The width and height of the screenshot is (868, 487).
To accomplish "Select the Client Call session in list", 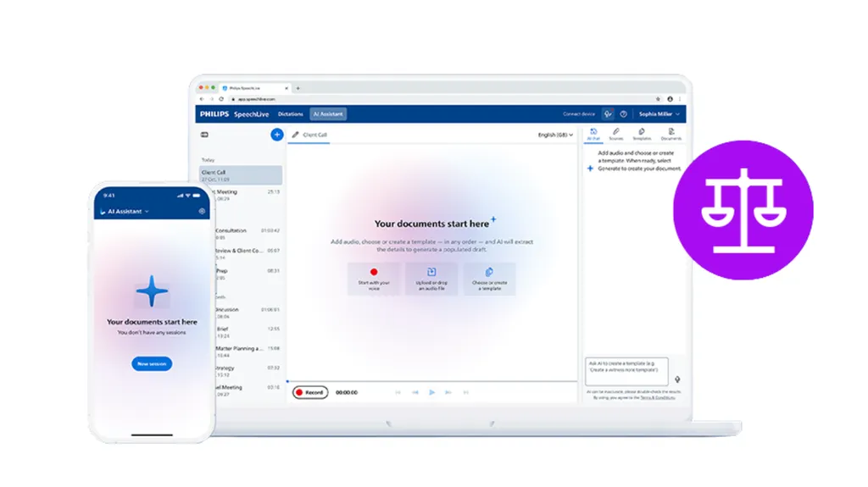I will (x=240, y=175).
